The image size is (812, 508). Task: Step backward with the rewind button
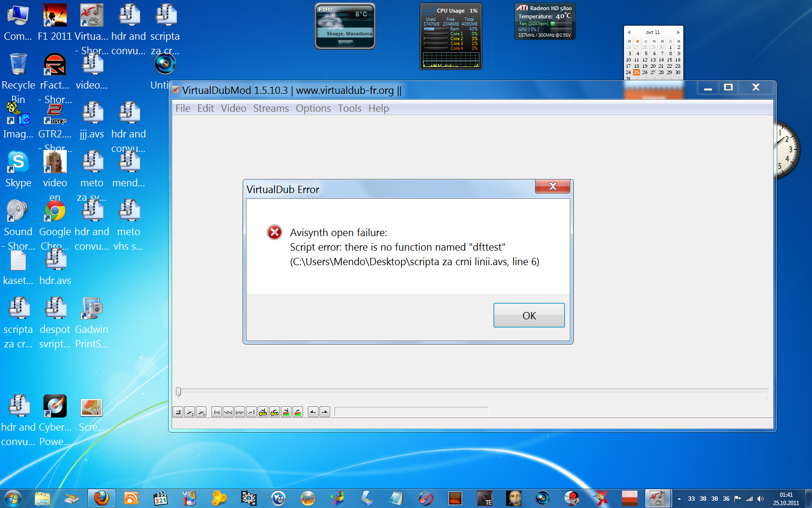pyautogui.click(x=228, y=412)
